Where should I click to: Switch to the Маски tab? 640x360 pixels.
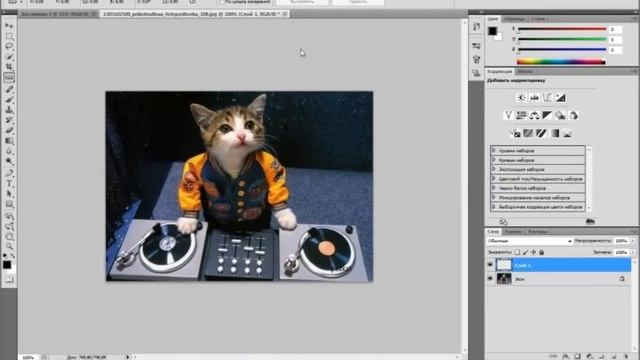(525, 71)
